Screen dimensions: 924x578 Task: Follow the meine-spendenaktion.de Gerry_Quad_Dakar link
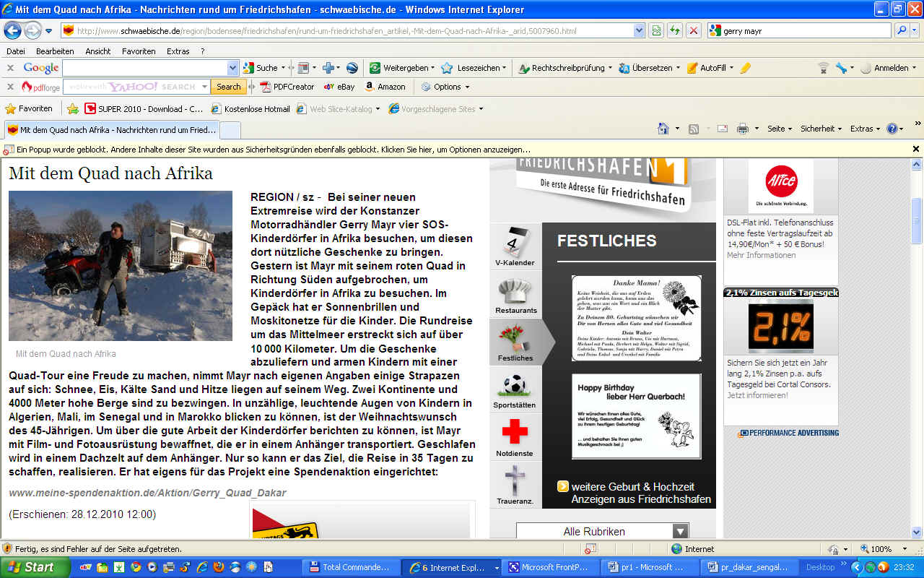point(148,493)
